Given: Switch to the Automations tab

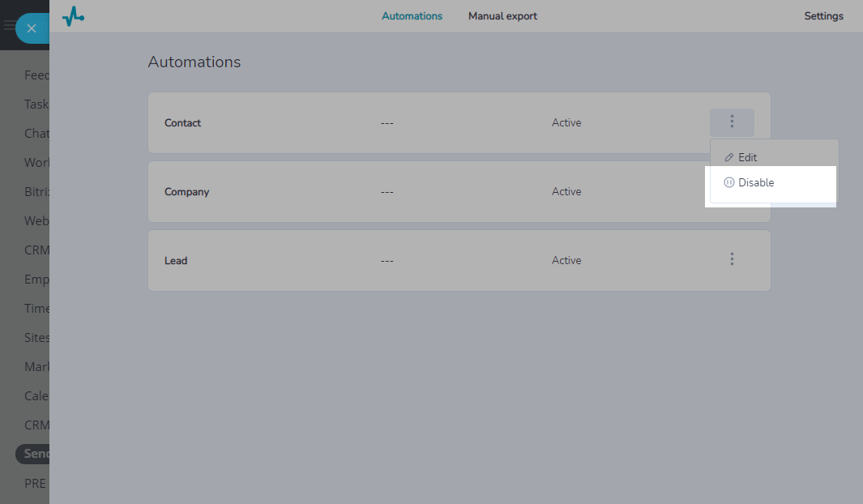Looking at the screenshot, I should [412, 16].
